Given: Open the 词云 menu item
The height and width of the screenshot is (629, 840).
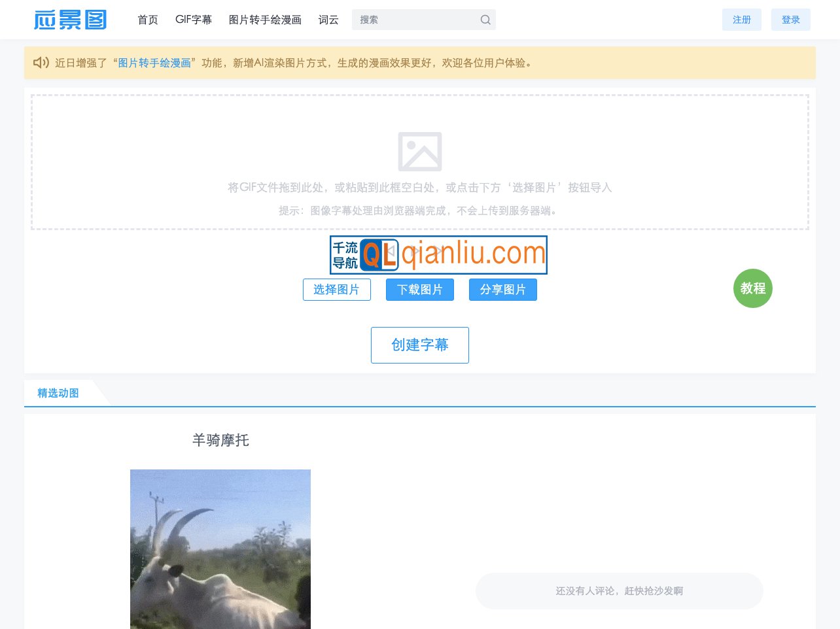Looking at the screenshot, I should tap(328, 20).
